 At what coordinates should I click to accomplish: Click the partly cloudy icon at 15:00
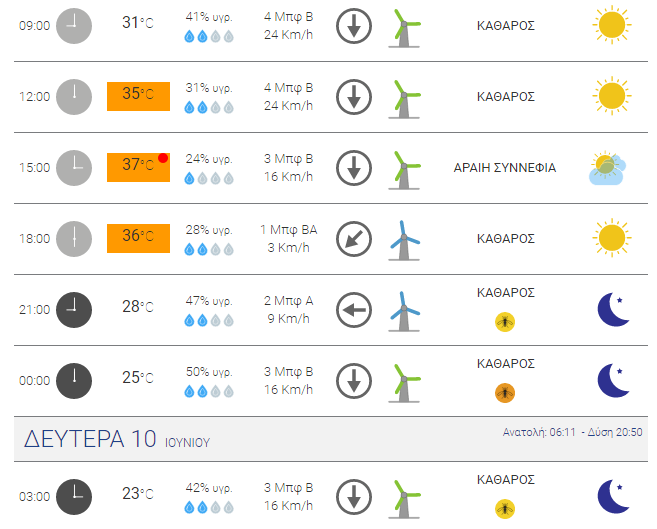[x=608, y=168]
